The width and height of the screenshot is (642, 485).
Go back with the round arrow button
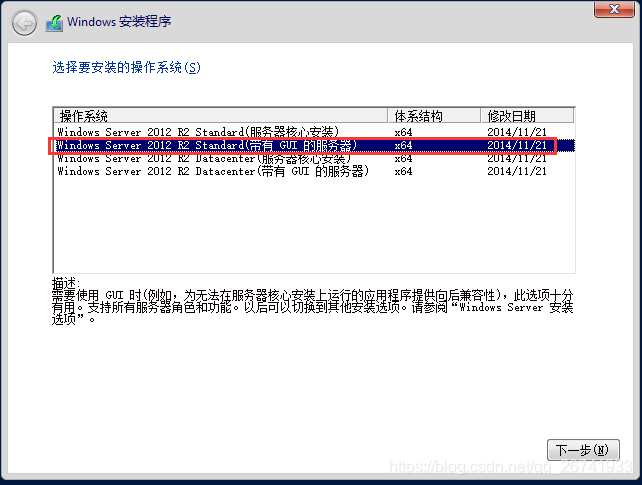[24, 23]
